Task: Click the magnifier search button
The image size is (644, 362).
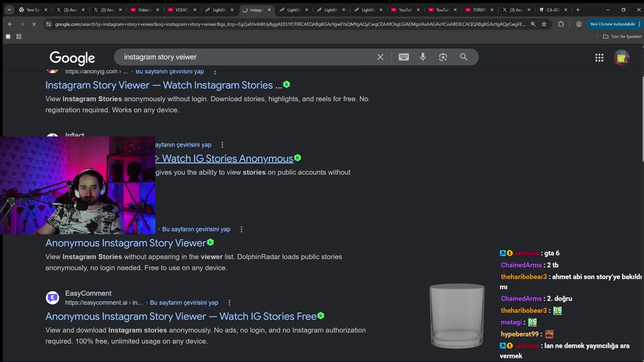Action: pyautogui.click(x=463, y=57)
